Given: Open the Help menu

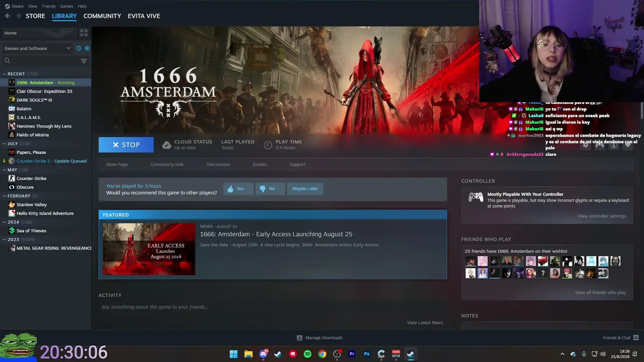Looking at the screenshot, I should 82,6.
